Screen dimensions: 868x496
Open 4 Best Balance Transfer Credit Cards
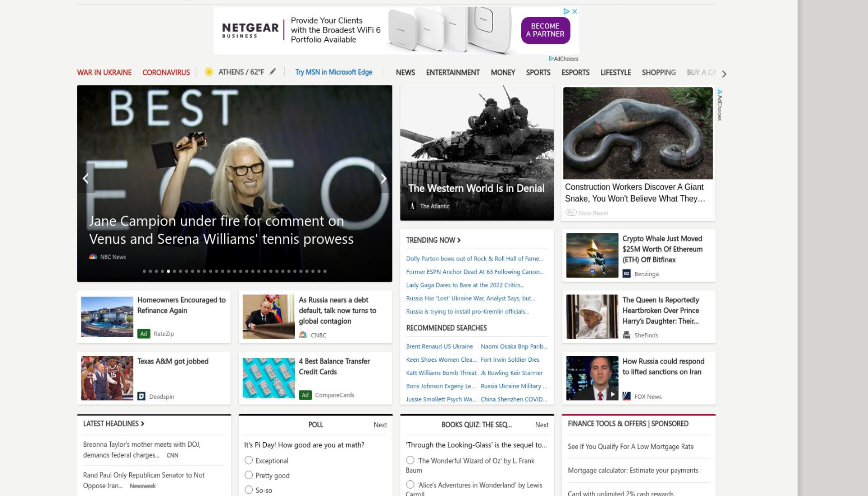(x=334, y=366)
